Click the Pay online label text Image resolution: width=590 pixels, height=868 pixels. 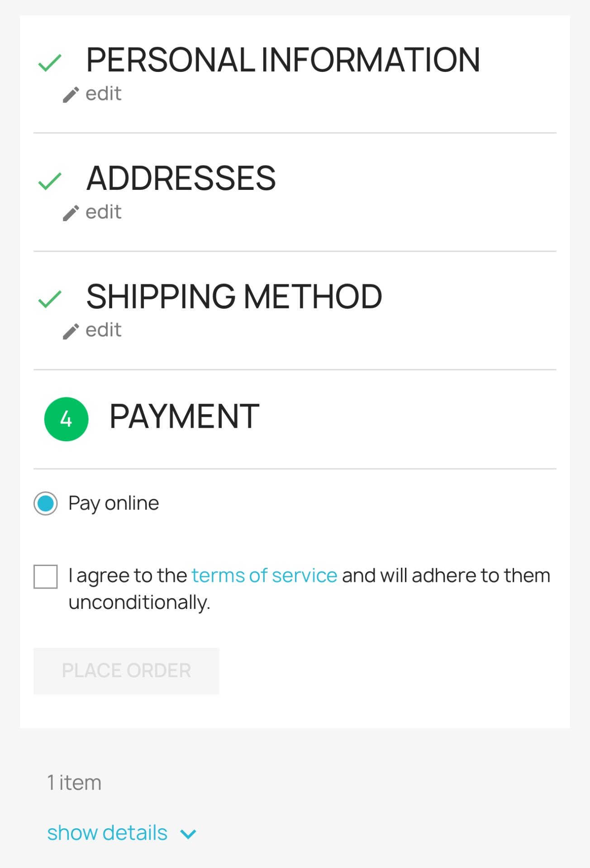(x=114, y=504)
